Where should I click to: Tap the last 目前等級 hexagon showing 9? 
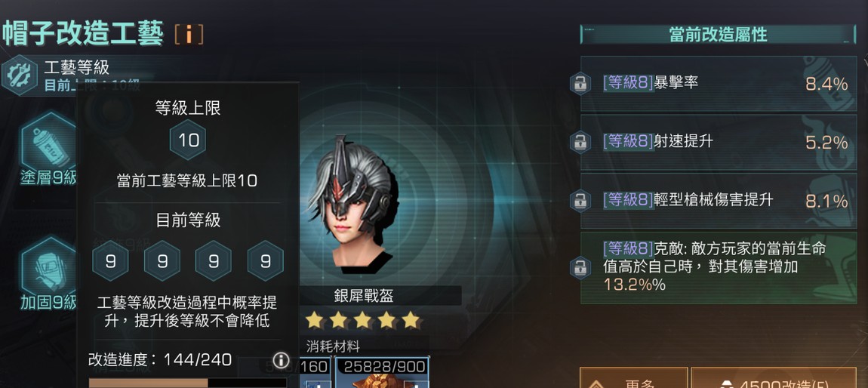pyautogui.click(x=265, y=260)
